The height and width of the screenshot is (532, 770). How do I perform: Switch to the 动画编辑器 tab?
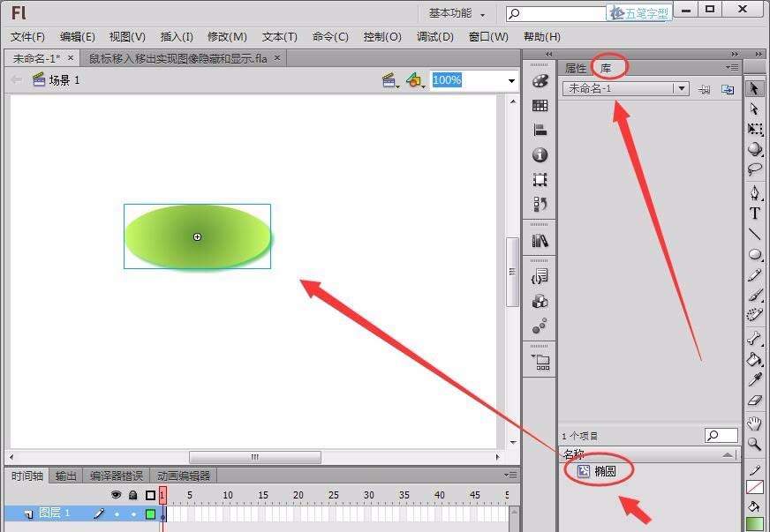pyautogui.click(x=184, y=476)
